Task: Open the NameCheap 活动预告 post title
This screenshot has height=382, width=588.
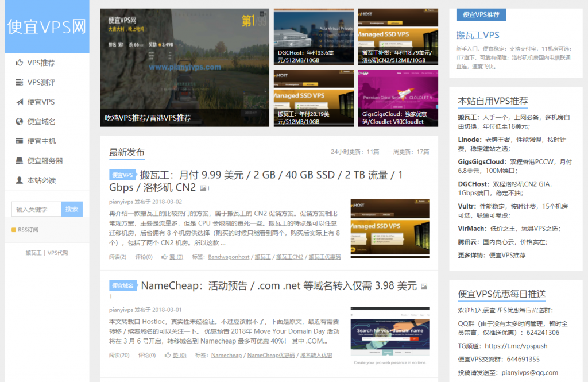Action: [x=279, y=285]
